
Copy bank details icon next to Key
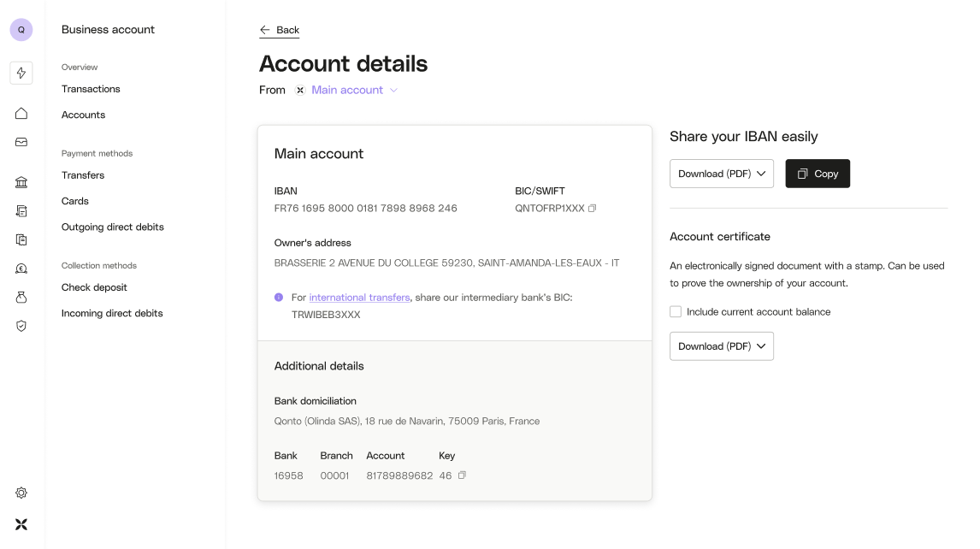coord(462,475)
